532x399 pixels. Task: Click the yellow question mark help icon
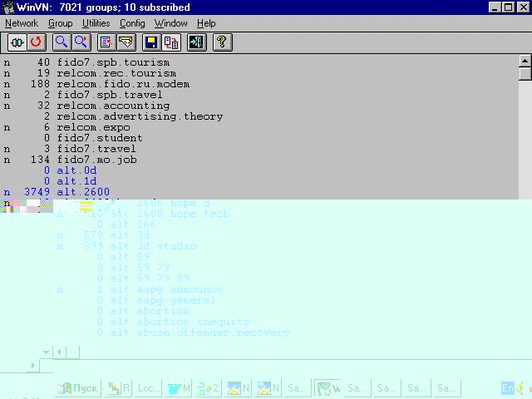pos(222,42)
